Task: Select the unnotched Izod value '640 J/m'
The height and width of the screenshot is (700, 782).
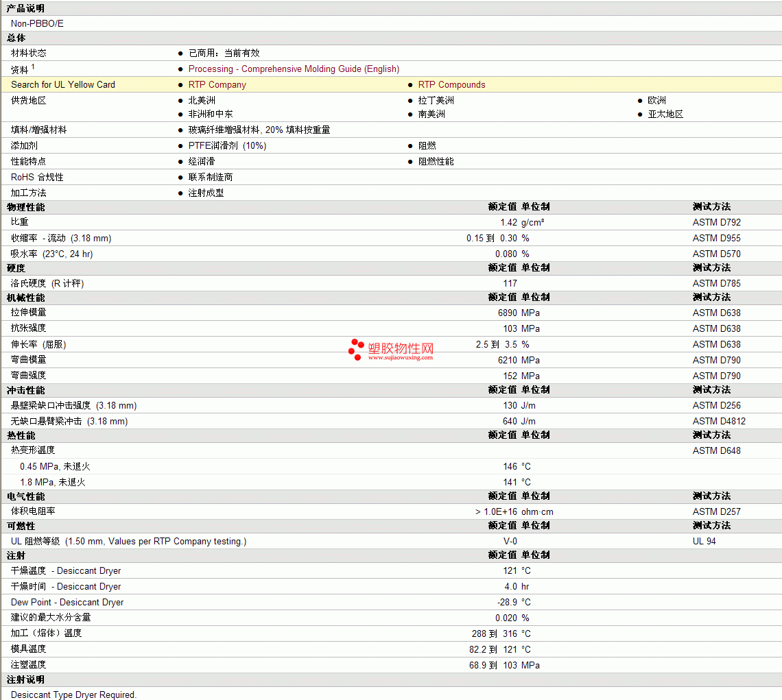Action: [x=519, y=421]
